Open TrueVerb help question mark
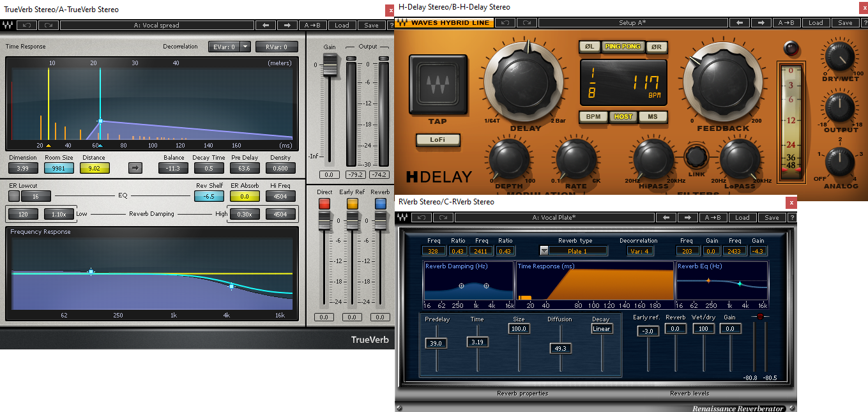This screenshot has height=412, width=868. tap(390, 26)
